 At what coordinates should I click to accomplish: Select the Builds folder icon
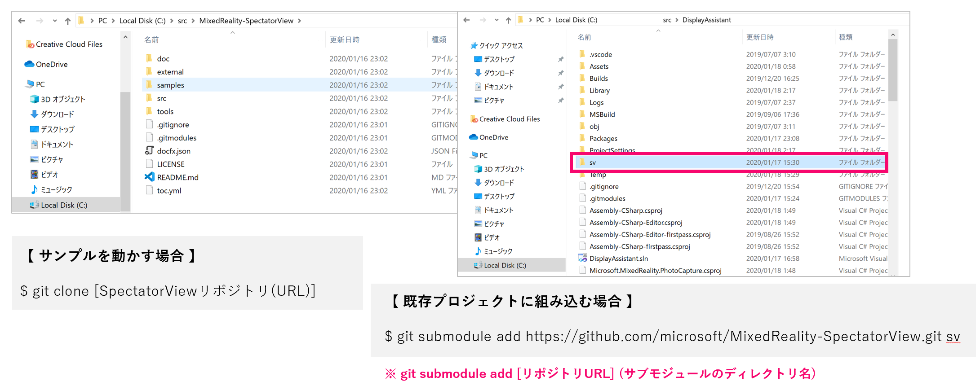582,78
